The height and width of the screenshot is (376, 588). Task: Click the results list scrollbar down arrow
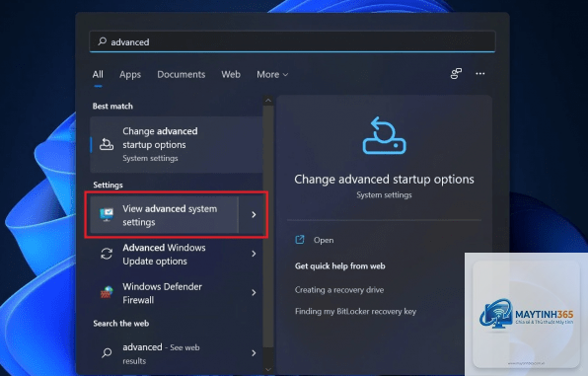268,369
